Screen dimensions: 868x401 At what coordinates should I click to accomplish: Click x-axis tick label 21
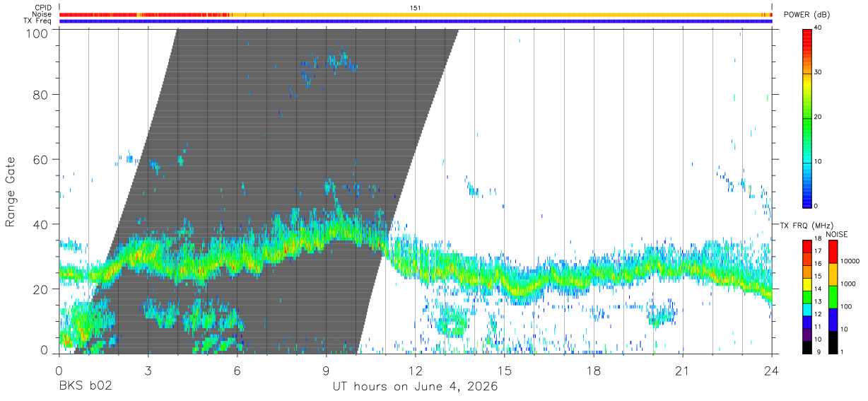pos(683,371)
